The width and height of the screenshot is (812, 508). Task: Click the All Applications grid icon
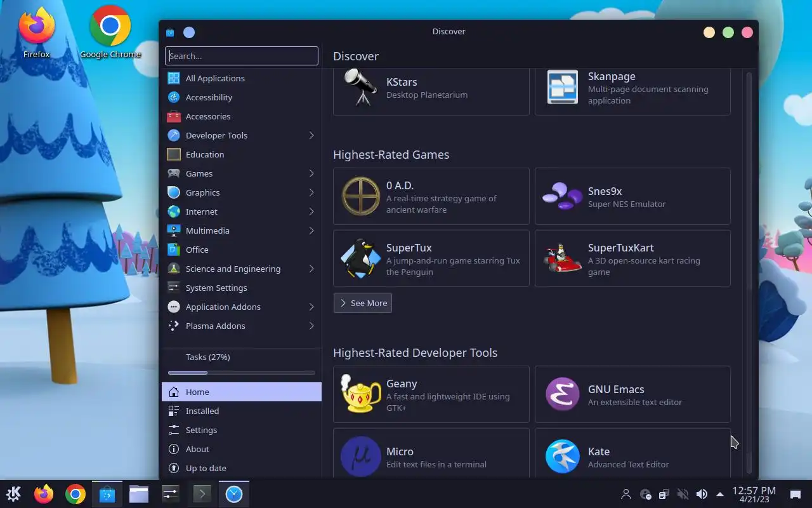point(174,78)
